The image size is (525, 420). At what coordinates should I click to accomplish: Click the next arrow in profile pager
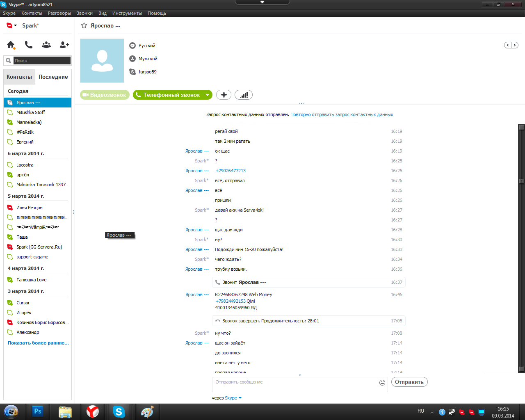point(515,45)
